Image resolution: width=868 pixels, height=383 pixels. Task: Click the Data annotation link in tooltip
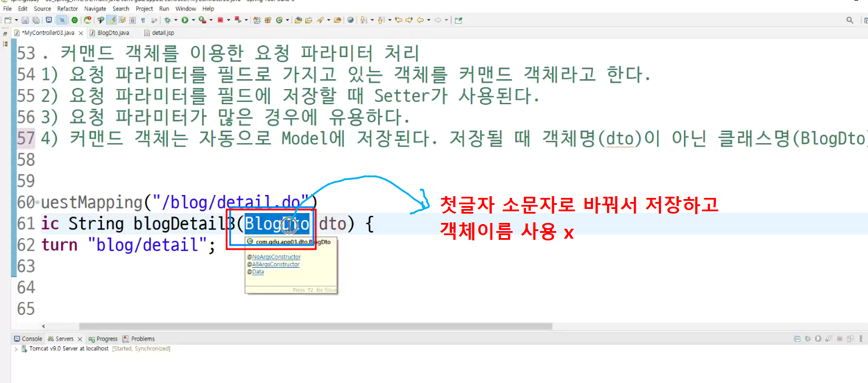(257, 272)
